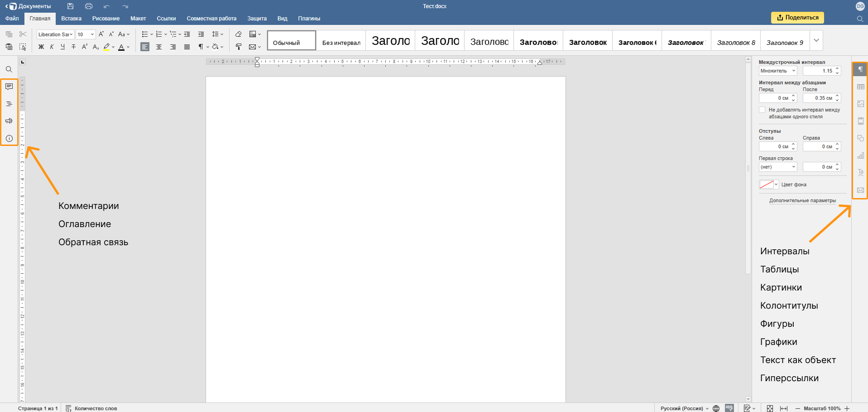Click the print icon in title bar
This screenshot has width=868, height=412.
tap(89, 6)
